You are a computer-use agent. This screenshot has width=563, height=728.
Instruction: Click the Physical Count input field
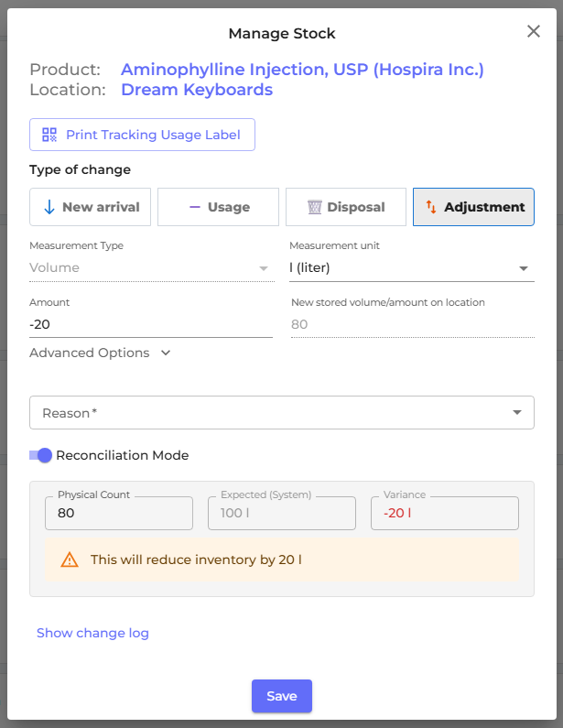(x=119, y=514)
